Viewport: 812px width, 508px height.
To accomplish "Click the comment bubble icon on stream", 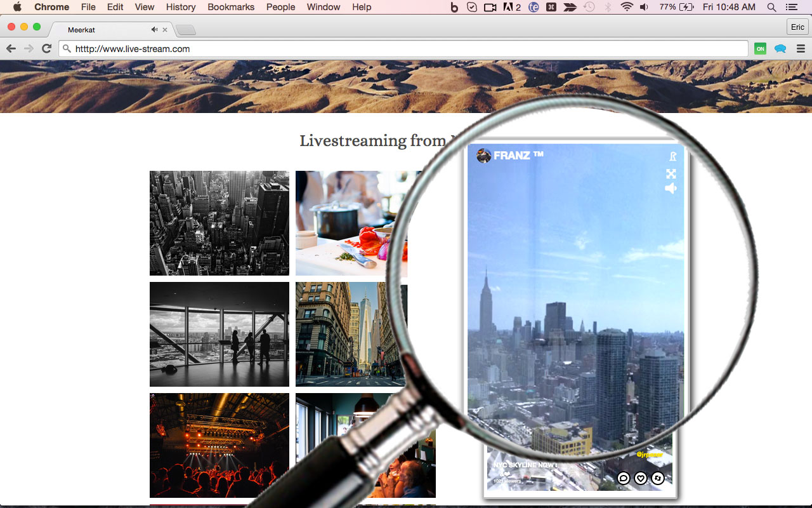I will (624, 478).
